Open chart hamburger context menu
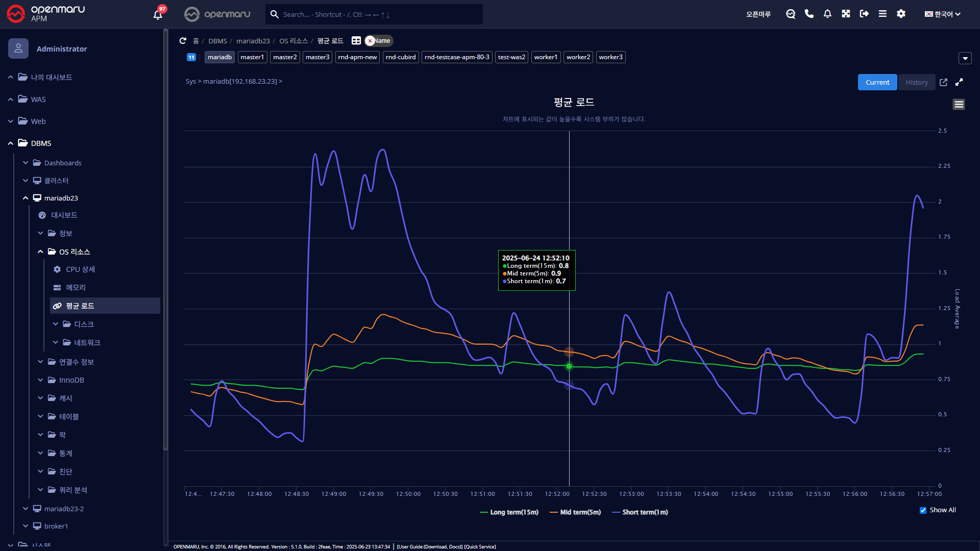This screenshot has height=551, width=980. (x=959, y=105)
